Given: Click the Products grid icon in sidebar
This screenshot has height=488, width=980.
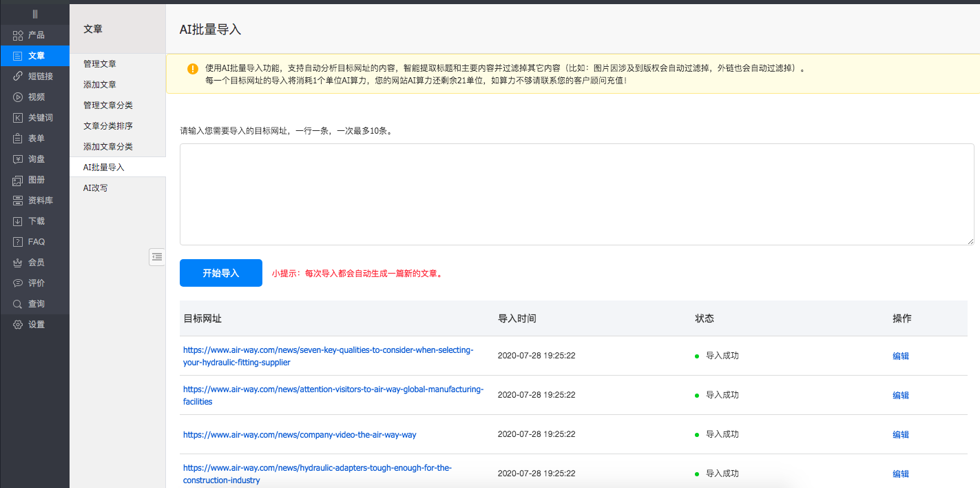Looking at the screenshot, I should [x=18, y=35].
